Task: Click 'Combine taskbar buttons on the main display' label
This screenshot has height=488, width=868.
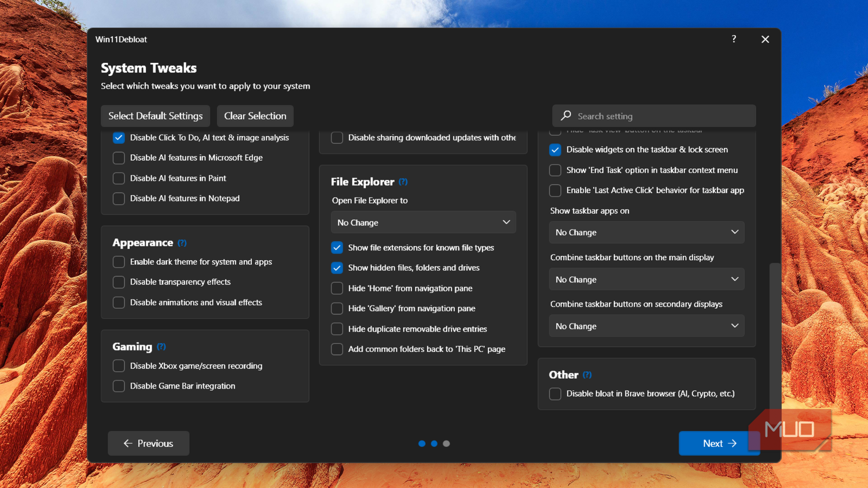Action: point(632,257)
